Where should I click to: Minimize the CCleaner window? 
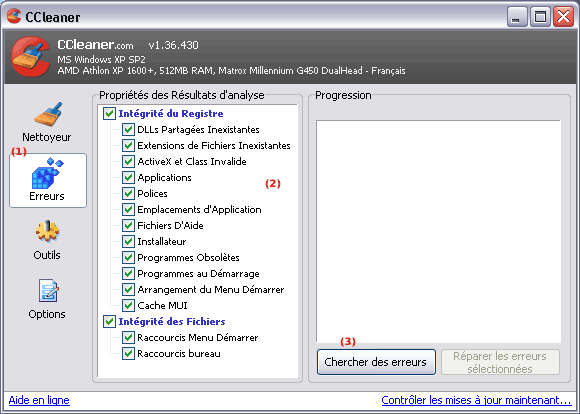point(517,16)
